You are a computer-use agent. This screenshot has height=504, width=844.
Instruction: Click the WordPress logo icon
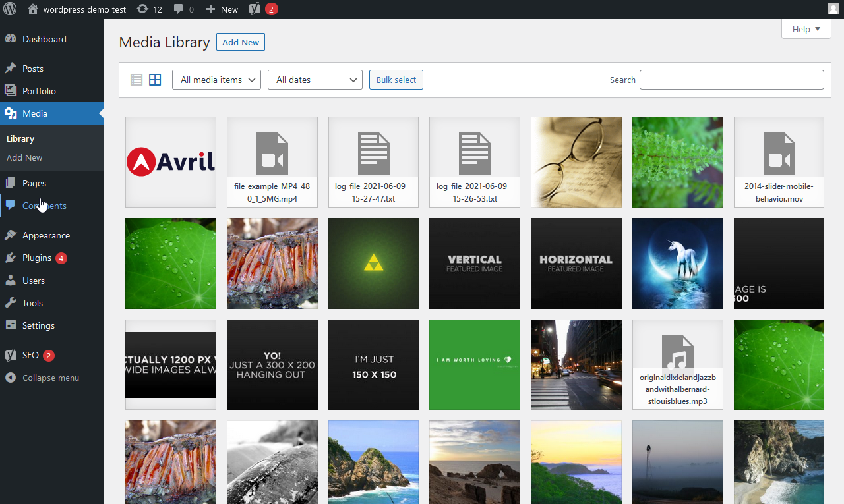click(10, 9)
